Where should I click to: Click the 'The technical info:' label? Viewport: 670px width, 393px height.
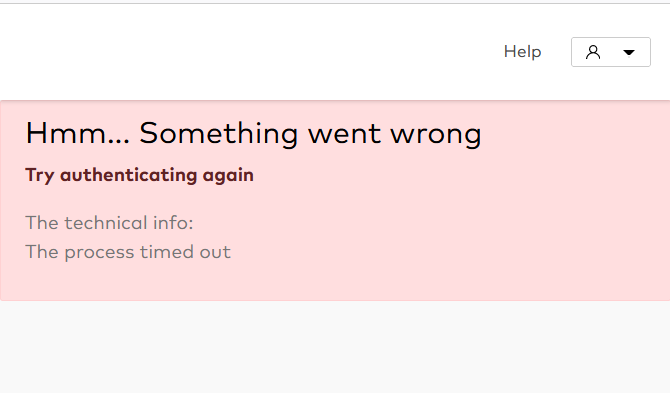pos(109,223)
